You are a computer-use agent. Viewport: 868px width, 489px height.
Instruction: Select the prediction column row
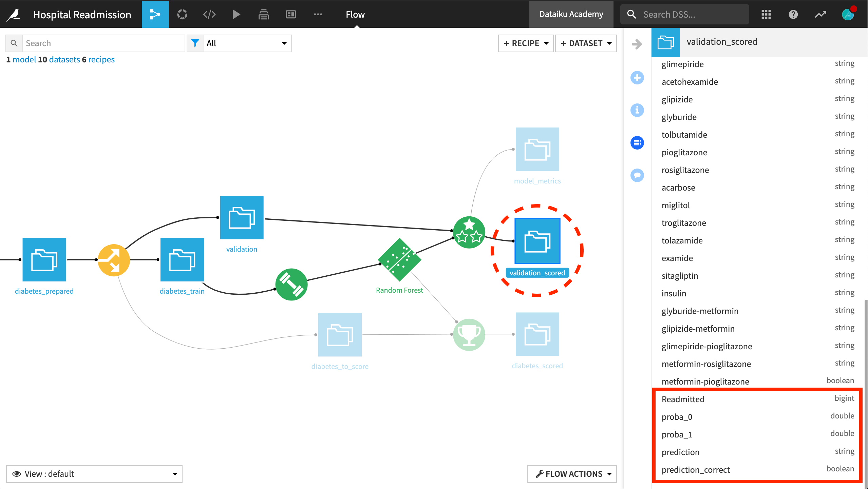(x=758, y=452)
